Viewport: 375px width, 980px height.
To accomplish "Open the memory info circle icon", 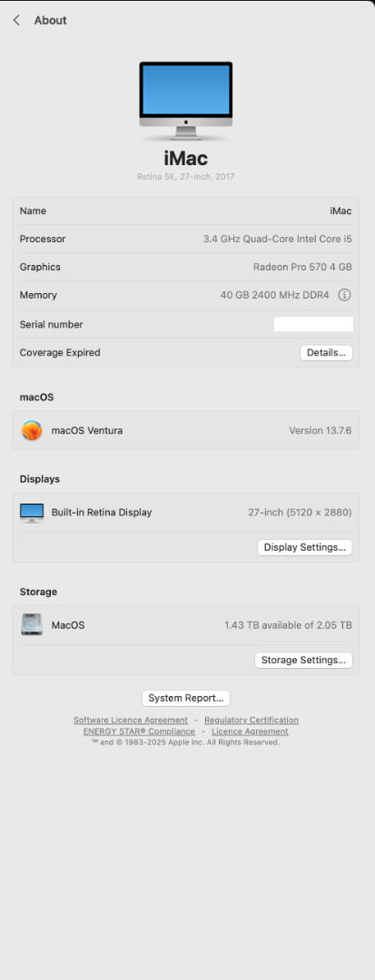I will (x=344, y=295).
